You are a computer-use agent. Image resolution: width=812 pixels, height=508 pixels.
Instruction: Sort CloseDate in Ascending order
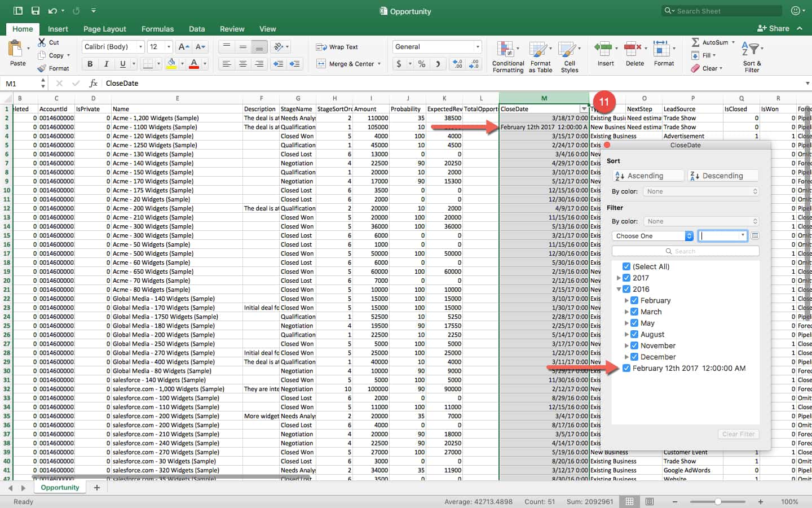pos(648,176)
